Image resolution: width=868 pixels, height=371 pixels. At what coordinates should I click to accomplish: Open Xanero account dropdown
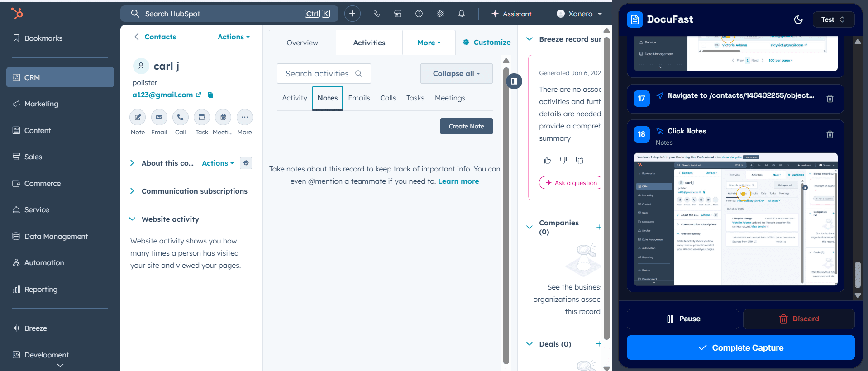point(579,14)
